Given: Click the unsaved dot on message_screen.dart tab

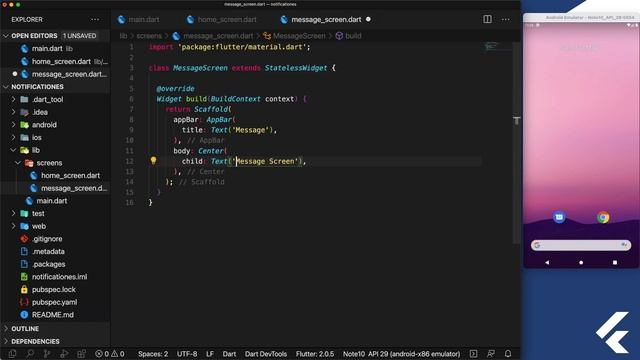Looking at the screenshot, I should 368,19.
